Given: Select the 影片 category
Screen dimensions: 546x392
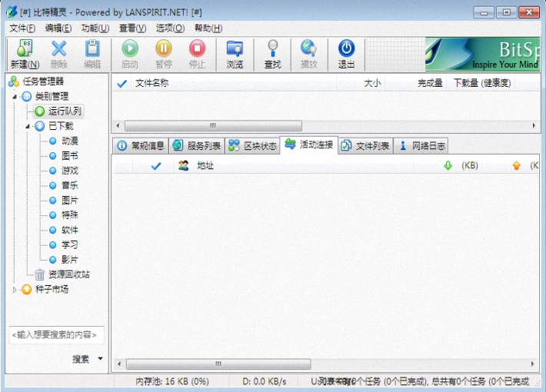Looking at the screenshot, I should 63,259.
